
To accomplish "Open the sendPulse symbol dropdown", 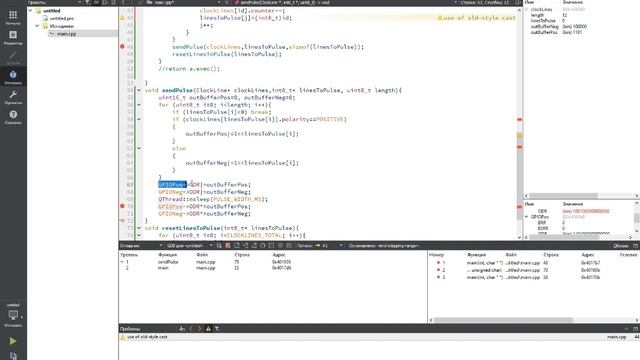I will (347, 2).
